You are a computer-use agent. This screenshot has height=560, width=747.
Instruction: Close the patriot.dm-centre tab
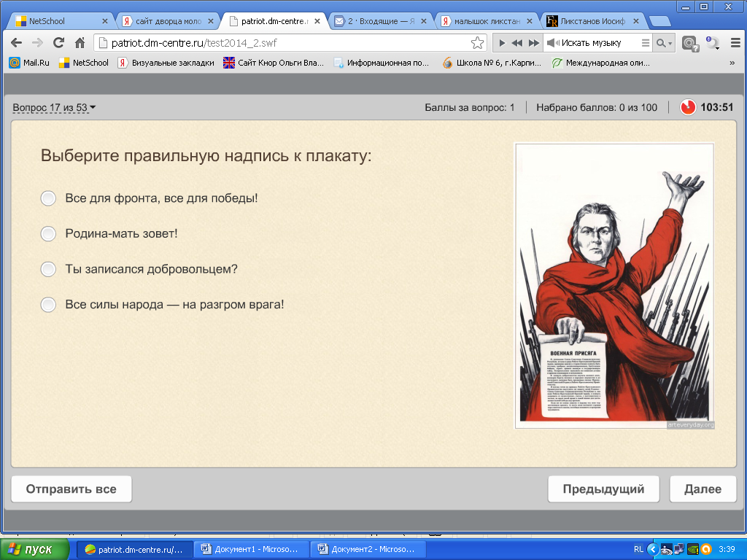(317, 21)
